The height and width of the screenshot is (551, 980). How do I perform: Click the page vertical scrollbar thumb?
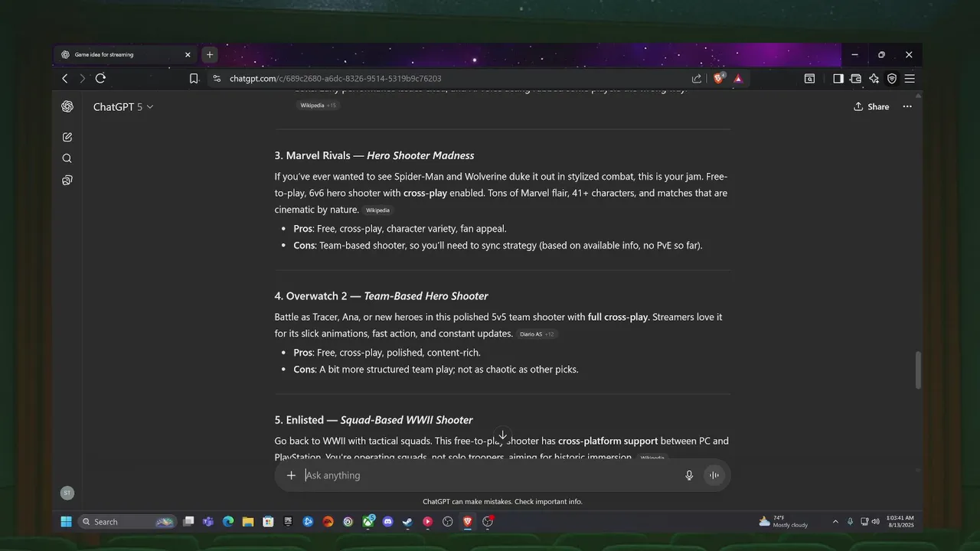(x=919, y=370)
